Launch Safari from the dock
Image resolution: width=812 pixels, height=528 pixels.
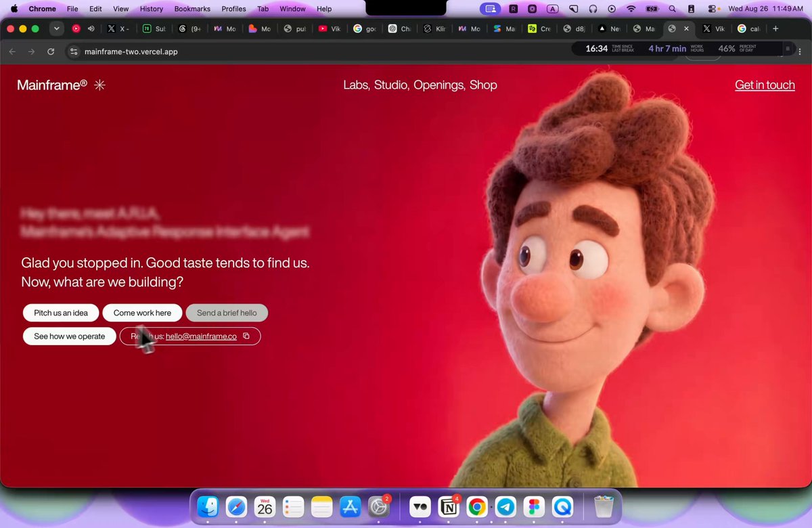coord(236,506)
